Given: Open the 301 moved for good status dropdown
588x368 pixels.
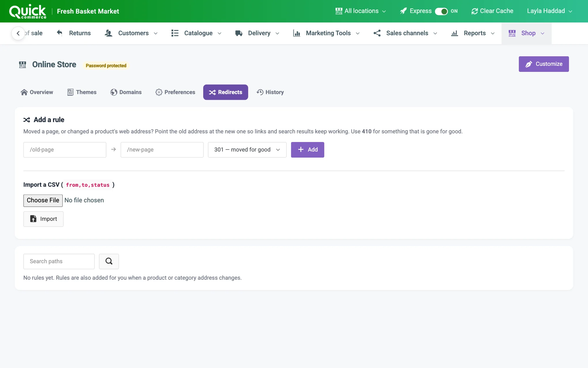Looking at the screenshot, I should [247, 150].
